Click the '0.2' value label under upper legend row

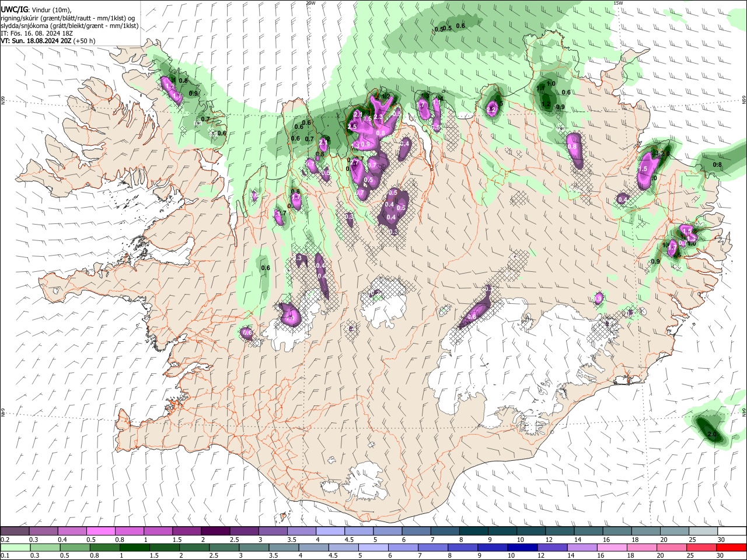5,540
